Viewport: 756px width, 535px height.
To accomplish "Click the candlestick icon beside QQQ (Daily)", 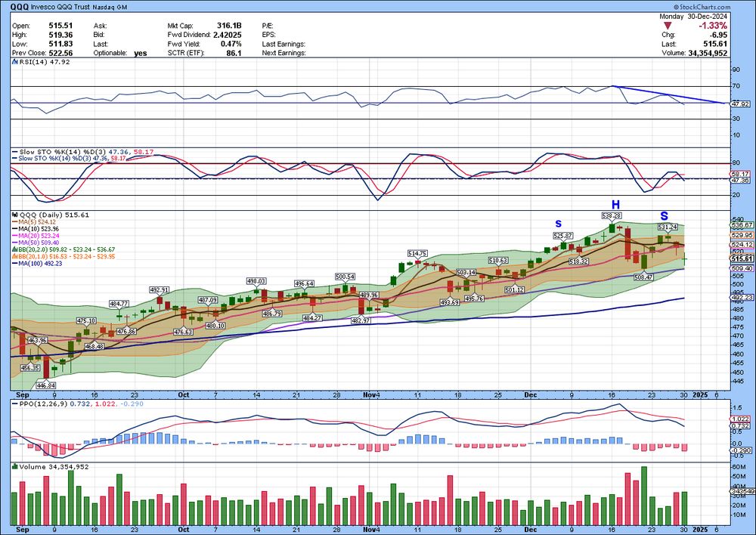I will [15, 215].
